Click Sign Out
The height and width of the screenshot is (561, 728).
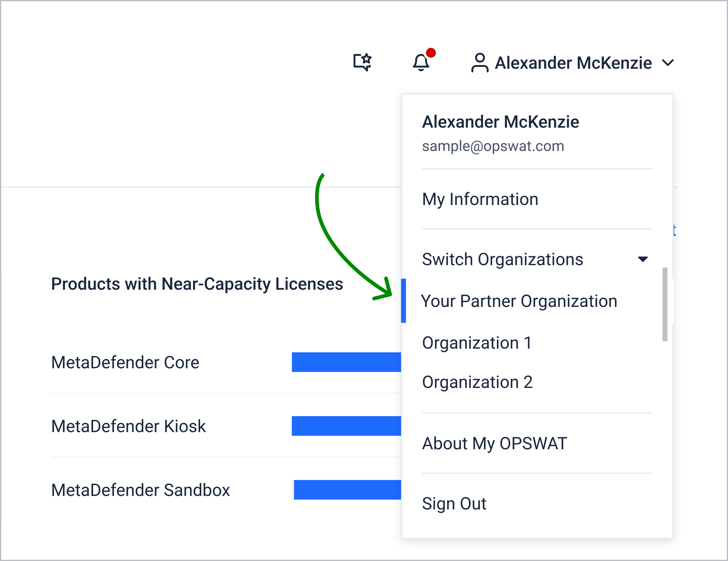click(x=454, y=503)
